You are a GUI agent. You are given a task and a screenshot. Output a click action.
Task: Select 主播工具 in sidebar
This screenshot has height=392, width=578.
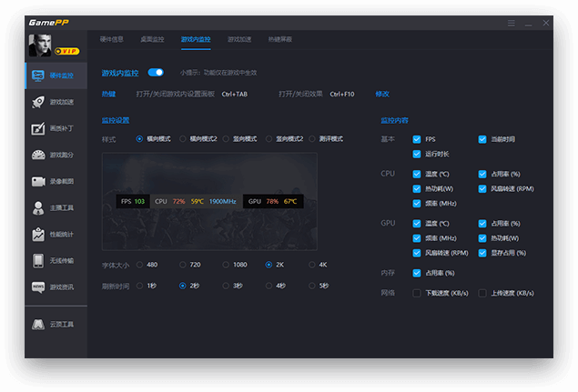pos(55,207)
